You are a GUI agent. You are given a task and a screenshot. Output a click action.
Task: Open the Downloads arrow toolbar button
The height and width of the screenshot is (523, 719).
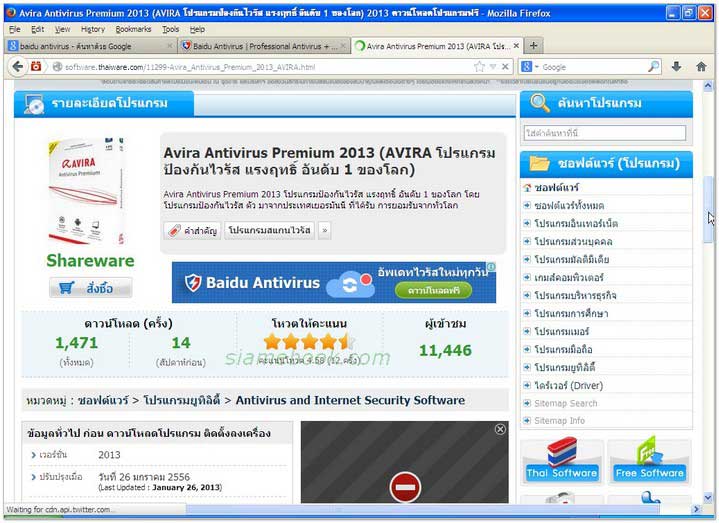click(x=676, y=66)
